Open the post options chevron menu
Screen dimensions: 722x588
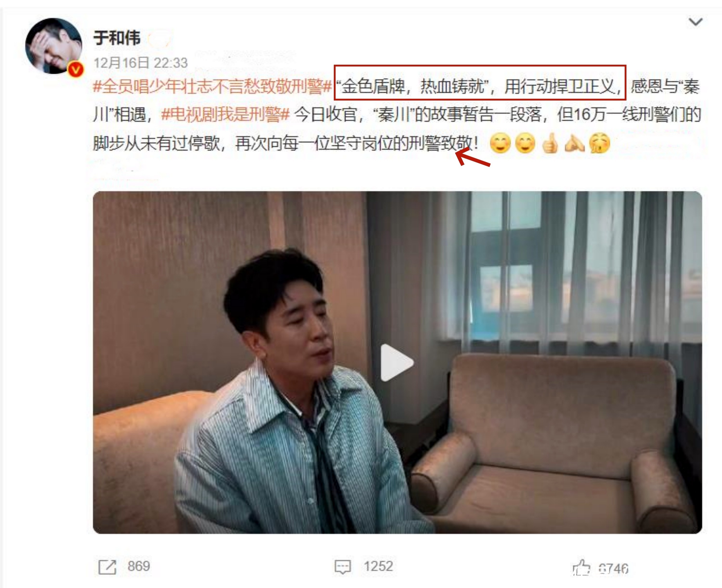click(696, 22)
